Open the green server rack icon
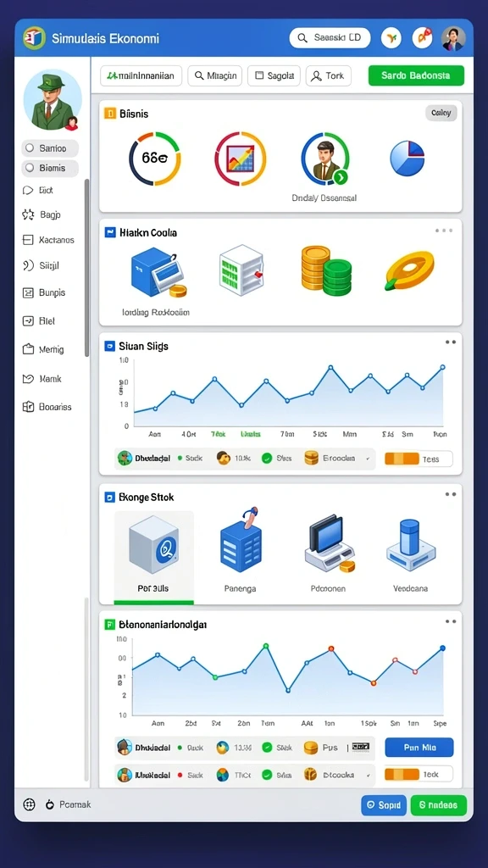 pos(241,269)
